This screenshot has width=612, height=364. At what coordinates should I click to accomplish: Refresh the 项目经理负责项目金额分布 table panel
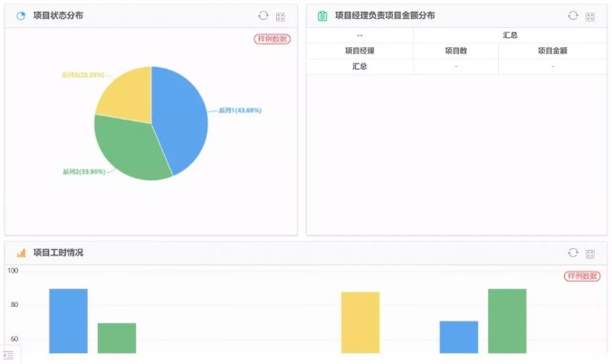pos(573,15)
